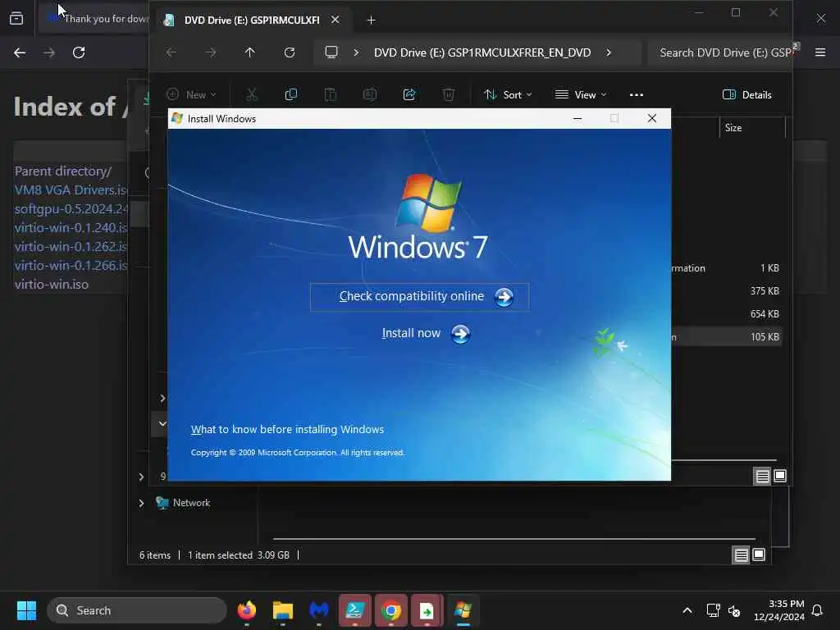Open clock showing 3:35 PM
Viewport: 840px width, 630px height.
point(779,610)
